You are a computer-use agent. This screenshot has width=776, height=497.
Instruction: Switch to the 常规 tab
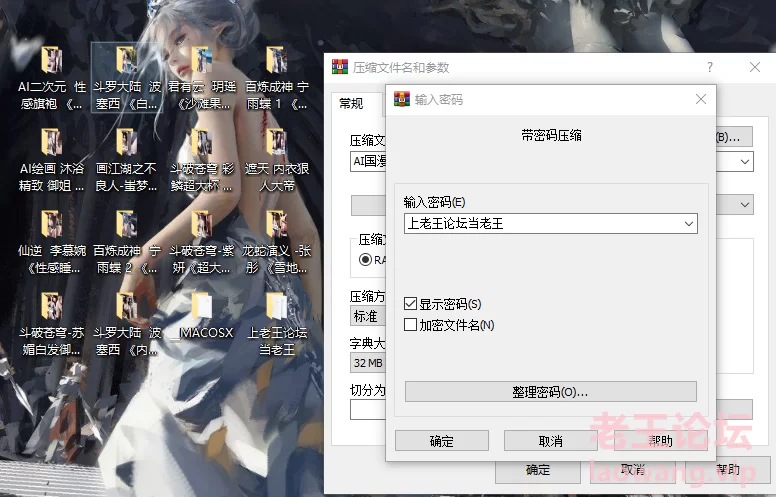351,103
